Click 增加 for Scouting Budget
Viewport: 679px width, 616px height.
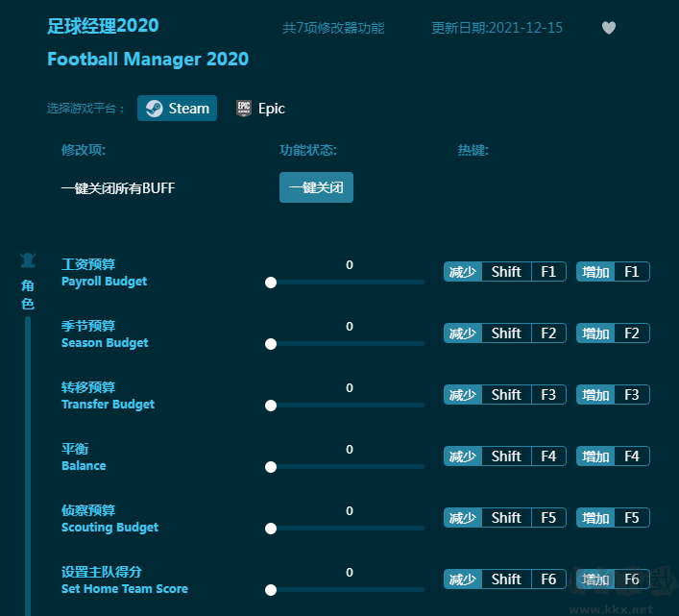tap(595, 518)
